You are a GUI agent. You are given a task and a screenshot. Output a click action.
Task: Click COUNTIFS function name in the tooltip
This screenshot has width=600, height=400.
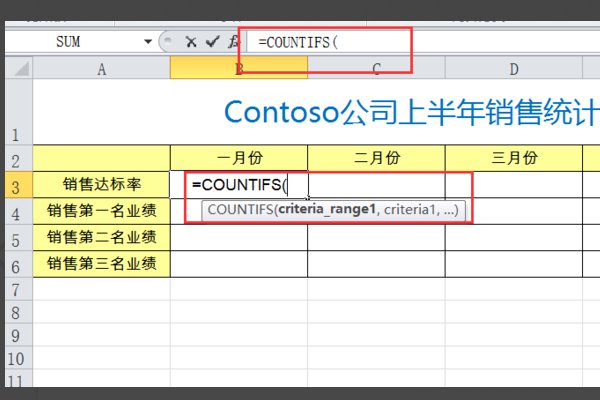pyautogui.click(x=240, y=210)
